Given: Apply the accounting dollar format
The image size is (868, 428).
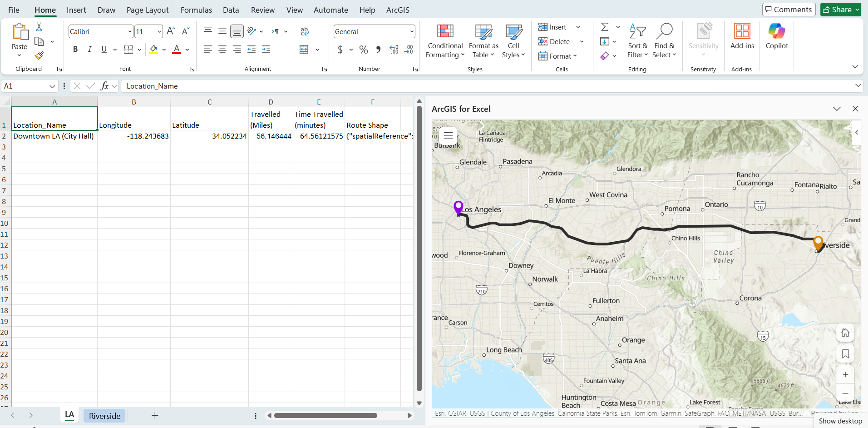Looking at the screenshot, I should (x=340, y=50).
